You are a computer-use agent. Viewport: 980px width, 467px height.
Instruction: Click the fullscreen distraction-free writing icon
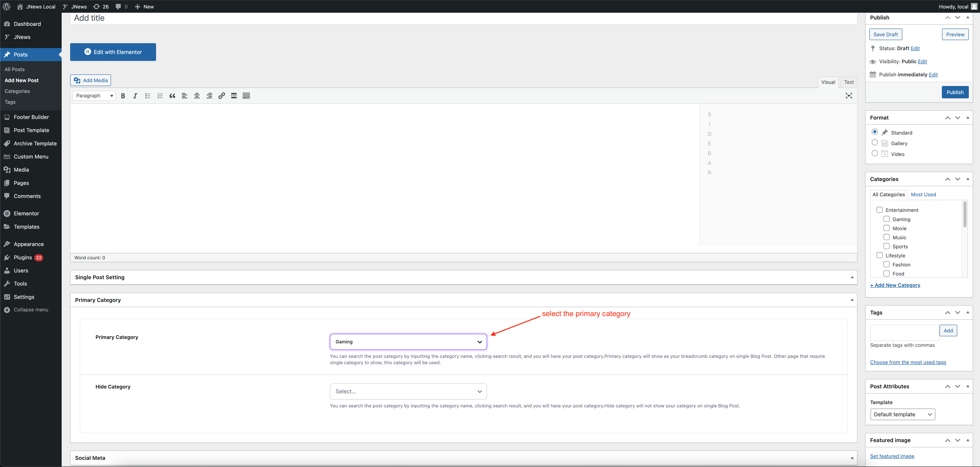click(x=849, y=96)
